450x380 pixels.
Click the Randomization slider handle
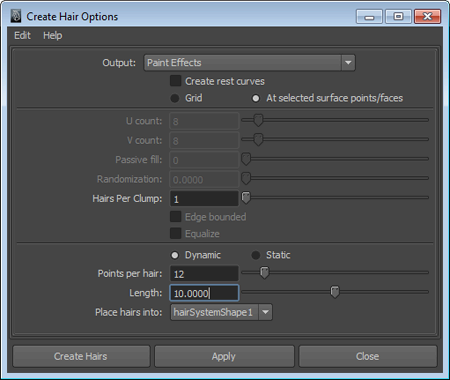pyautogui.click(x=246, y=178)
